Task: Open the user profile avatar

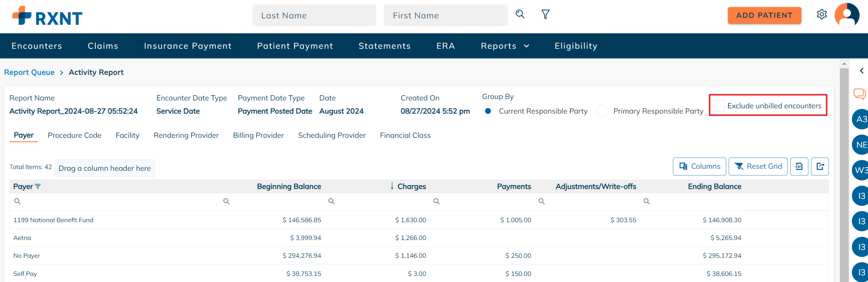Action: tap(846, 15)
